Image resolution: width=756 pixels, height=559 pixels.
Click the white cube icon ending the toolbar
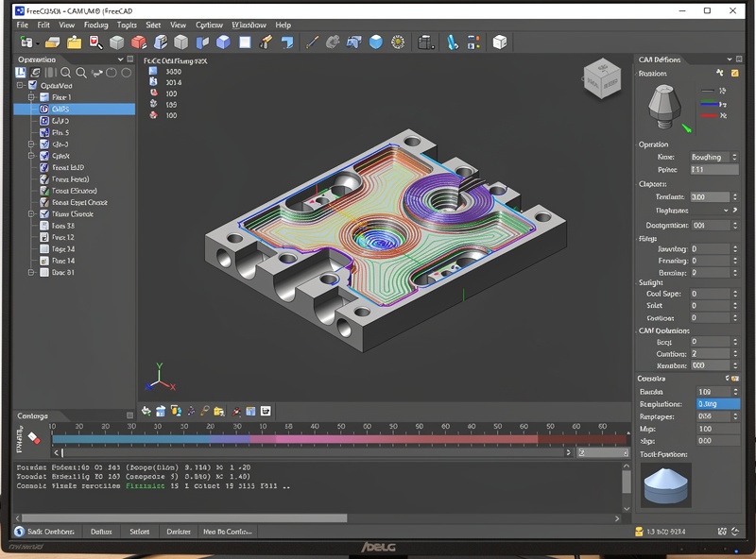(500, 42)
